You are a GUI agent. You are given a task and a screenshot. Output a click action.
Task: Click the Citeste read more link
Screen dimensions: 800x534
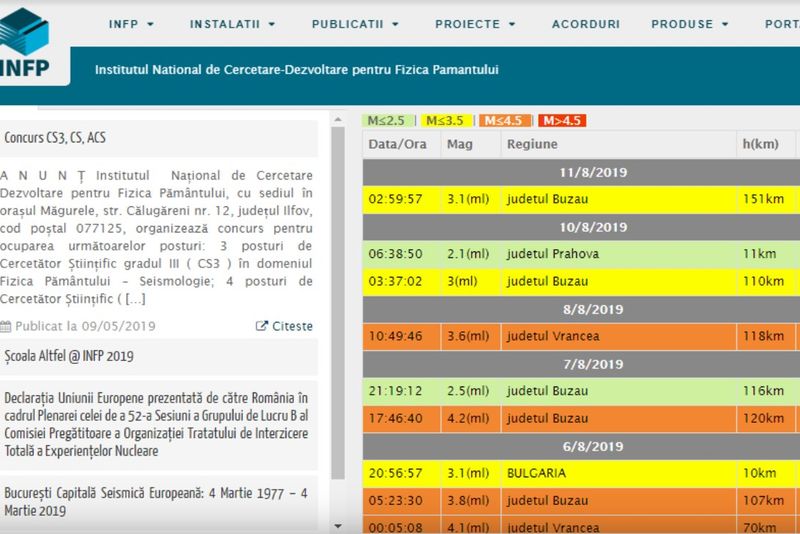click(x=292, y=326)
